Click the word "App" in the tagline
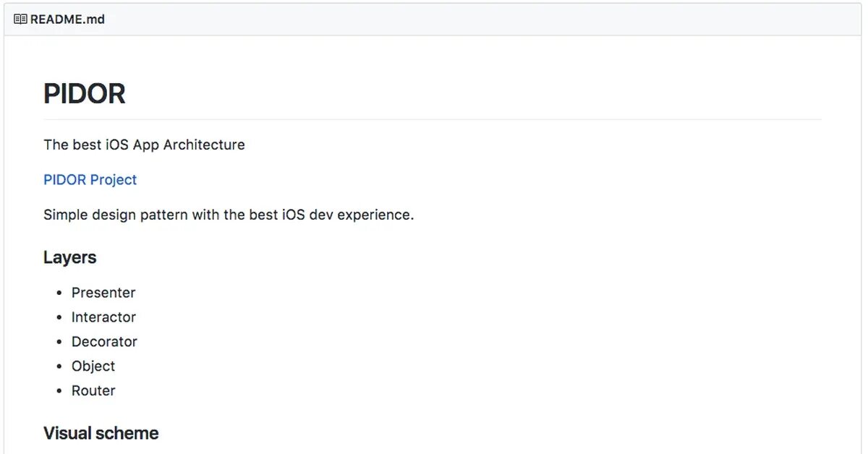The width and height of the screenshot is (868, 454). pos(146,145)
